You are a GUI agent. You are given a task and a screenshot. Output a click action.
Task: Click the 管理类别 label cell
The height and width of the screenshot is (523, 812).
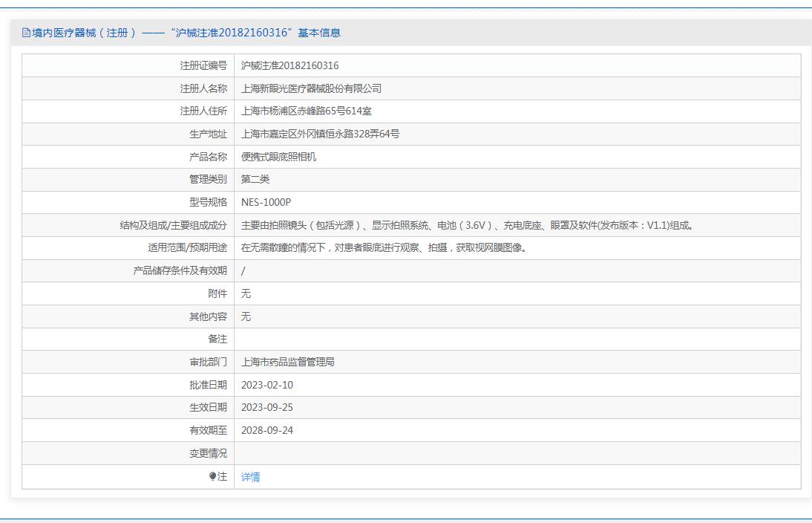coord(128,179)
